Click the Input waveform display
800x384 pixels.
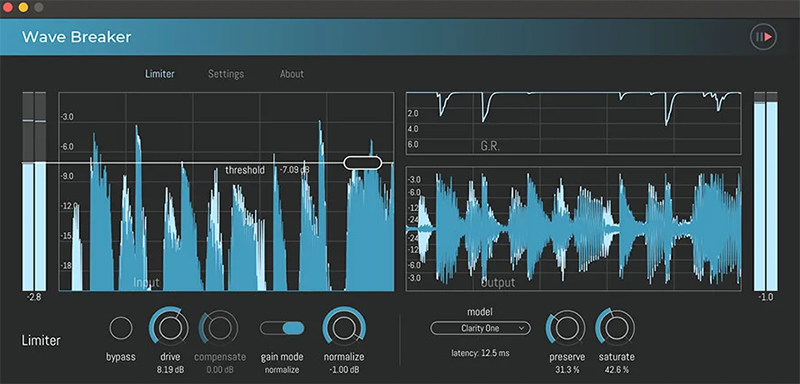click(227, 192)
